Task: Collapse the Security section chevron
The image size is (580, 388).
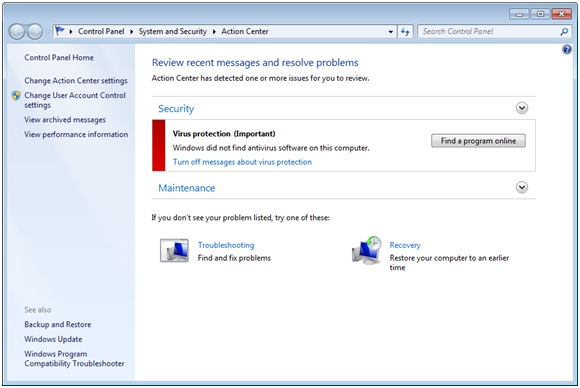Action: 522,108
